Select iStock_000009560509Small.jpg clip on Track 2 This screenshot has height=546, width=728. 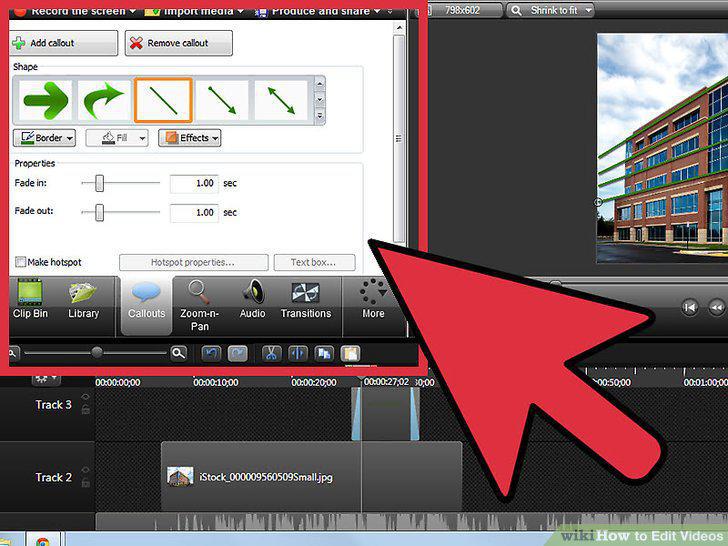coord(311,477)
